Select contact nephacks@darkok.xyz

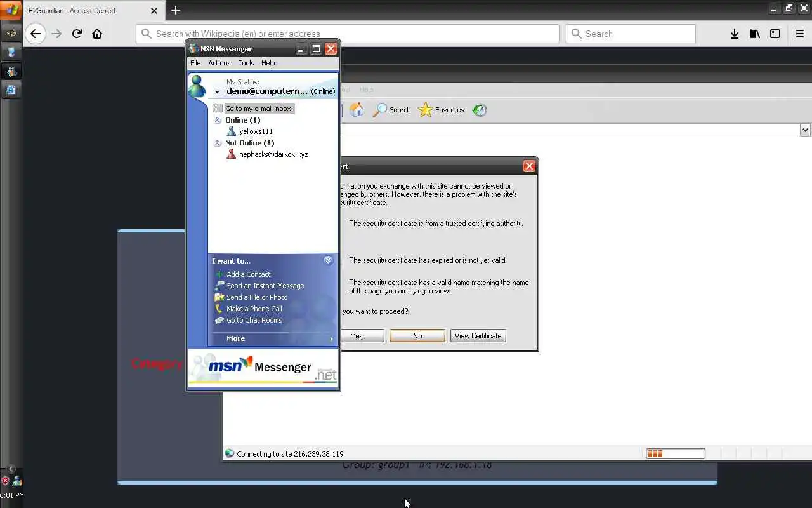(273, 154)
